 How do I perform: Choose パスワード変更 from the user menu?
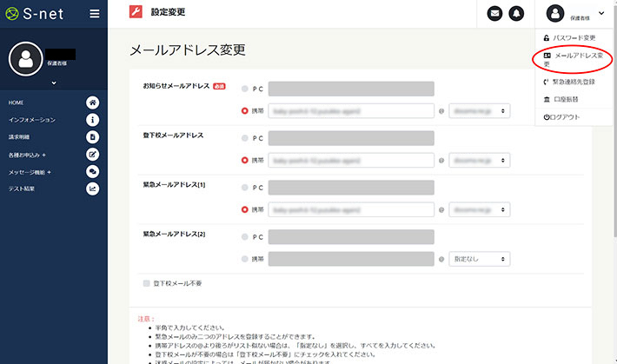click(574, 38)
